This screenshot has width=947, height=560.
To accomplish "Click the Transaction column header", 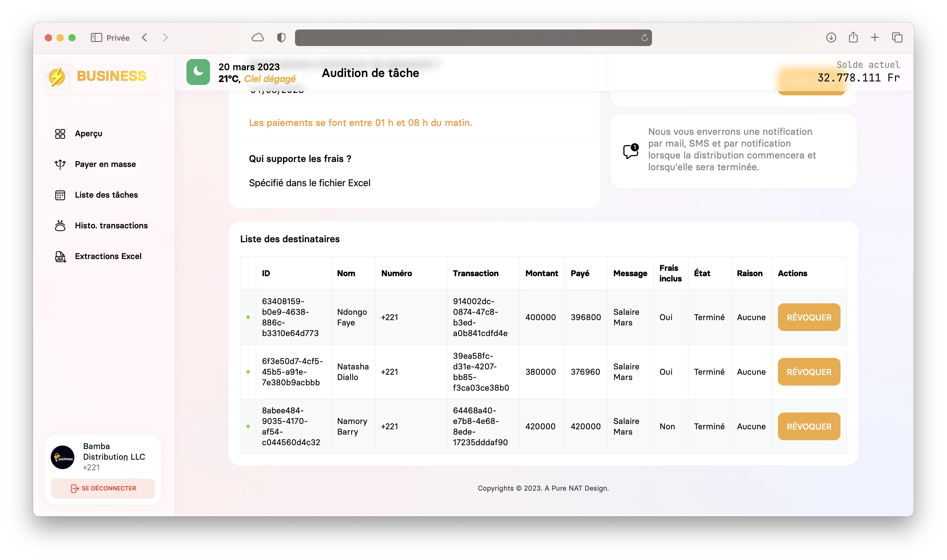I will point(483,273).
